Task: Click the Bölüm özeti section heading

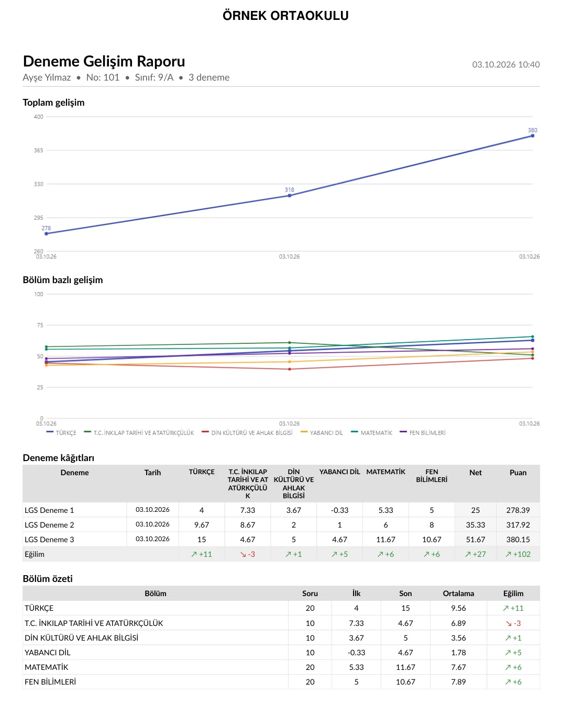Action: 48,579
